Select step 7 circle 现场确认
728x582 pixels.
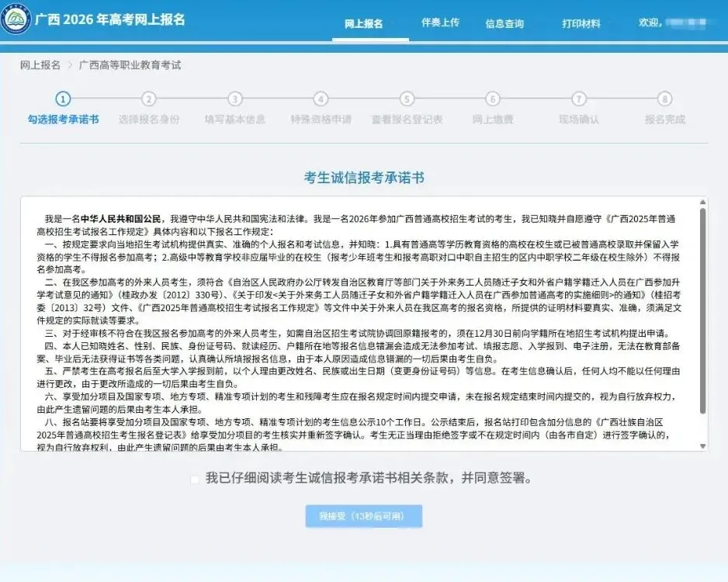(x=578, y=99)
